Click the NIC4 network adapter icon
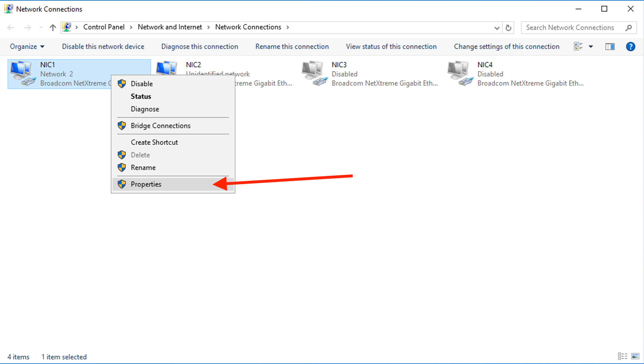 click(x=460, y=73)
